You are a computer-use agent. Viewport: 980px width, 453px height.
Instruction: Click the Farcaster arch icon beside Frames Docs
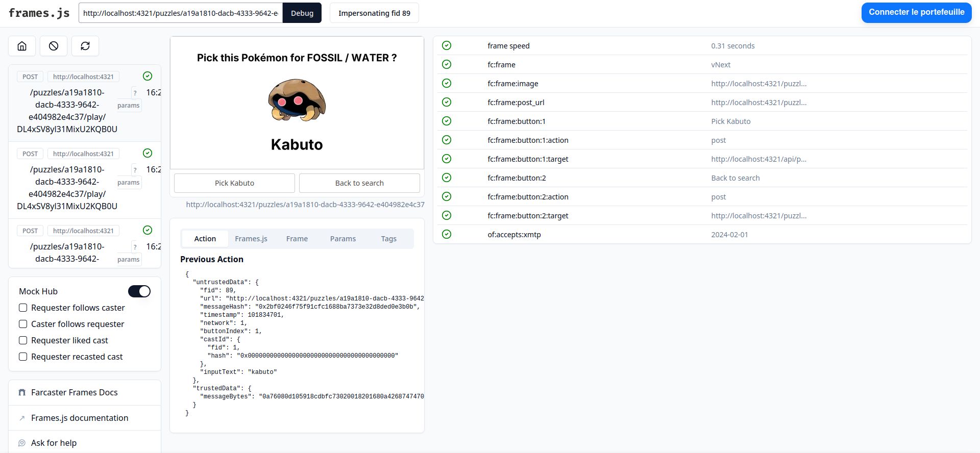(x=22, y=392)
